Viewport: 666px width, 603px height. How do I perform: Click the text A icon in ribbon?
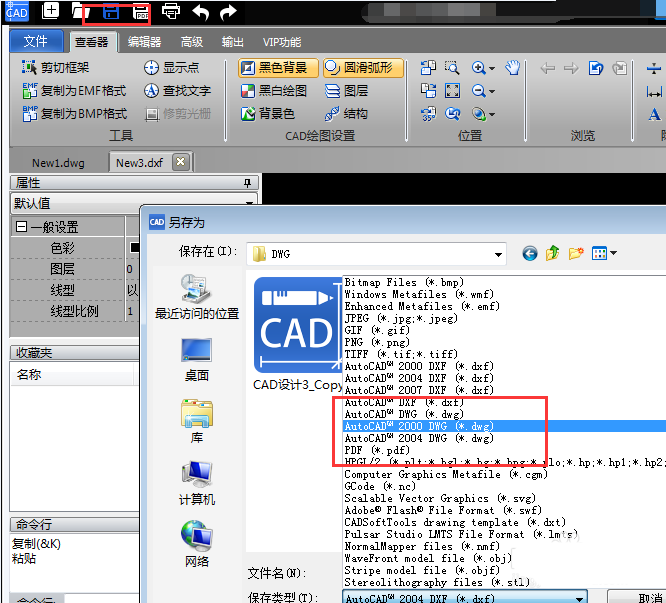click(654, 114)
